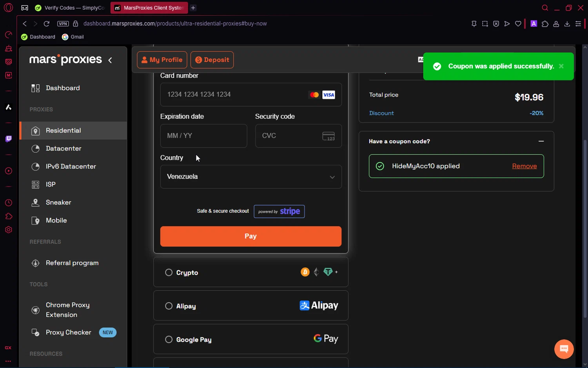Open the Gmail bookmark in bookmarks bar
Screen dimensions: 588x368
(x=73, y=37)
